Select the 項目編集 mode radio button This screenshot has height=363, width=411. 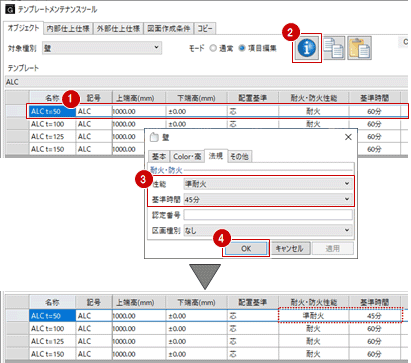click(242, 48)
